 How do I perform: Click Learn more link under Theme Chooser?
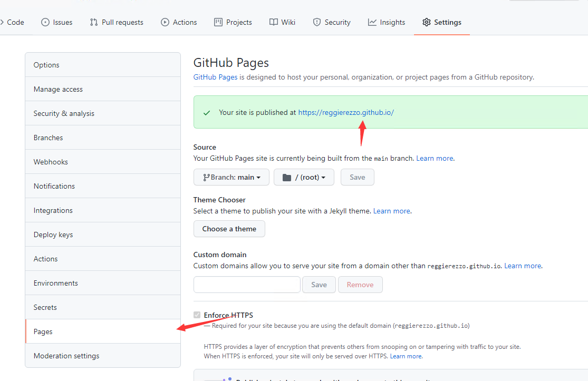pos(391,211)
